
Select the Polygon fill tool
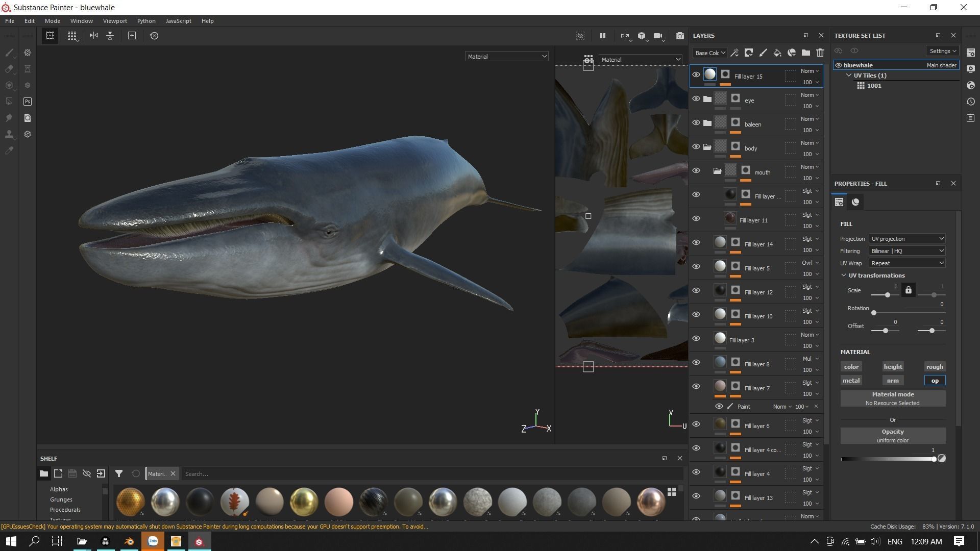[x=9, y=102]
